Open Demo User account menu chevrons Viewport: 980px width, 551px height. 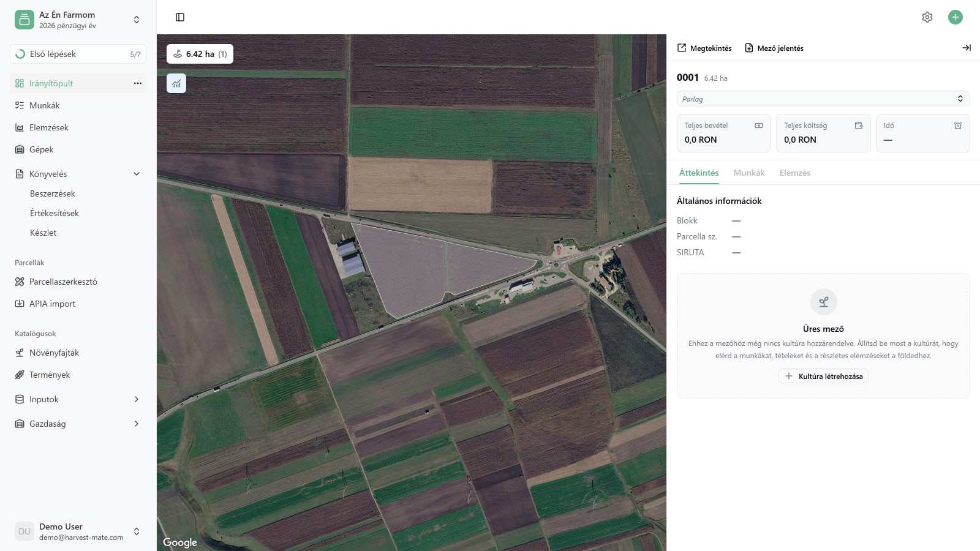pyautogui.click(x=137, y=531)
